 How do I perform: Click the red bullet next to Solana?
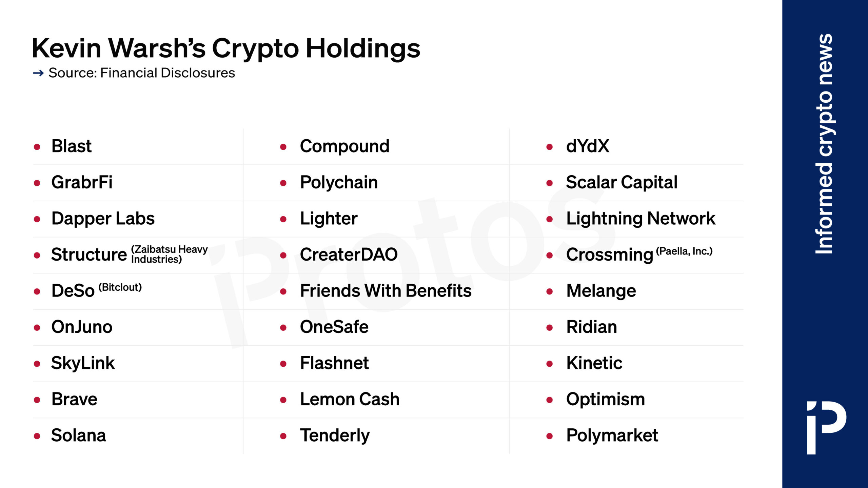tap(37, 436)
